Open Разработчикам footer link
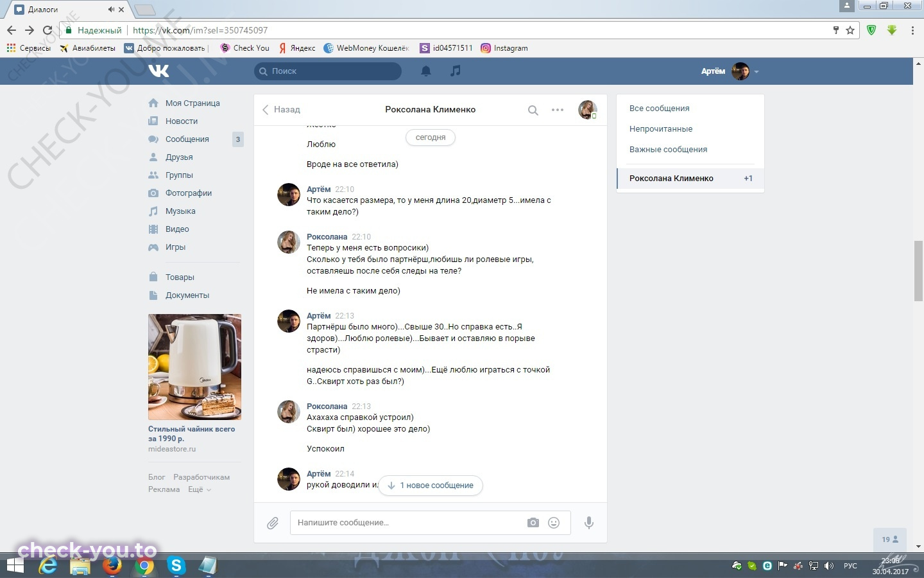 (201, 477)
